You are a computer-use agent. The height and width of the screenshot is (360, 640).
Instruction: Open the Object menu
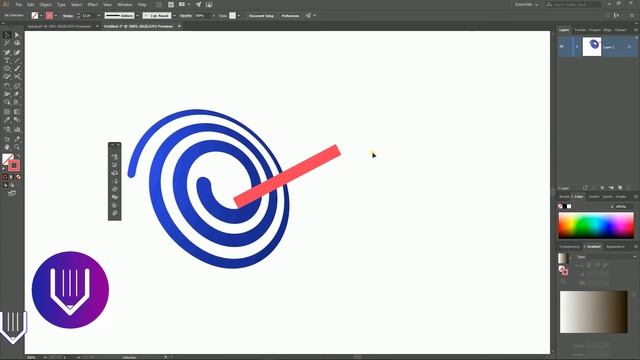click(46, 4)
